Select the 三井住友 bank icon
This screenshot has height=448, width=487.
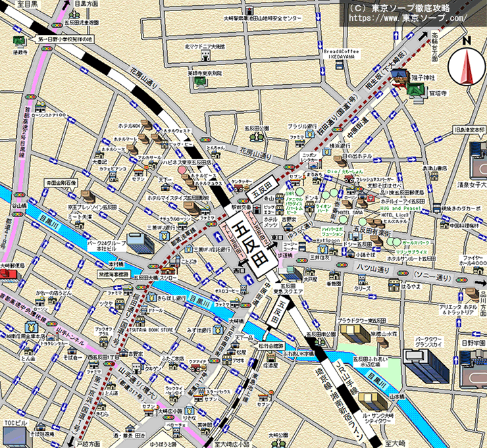pos(322,249)
